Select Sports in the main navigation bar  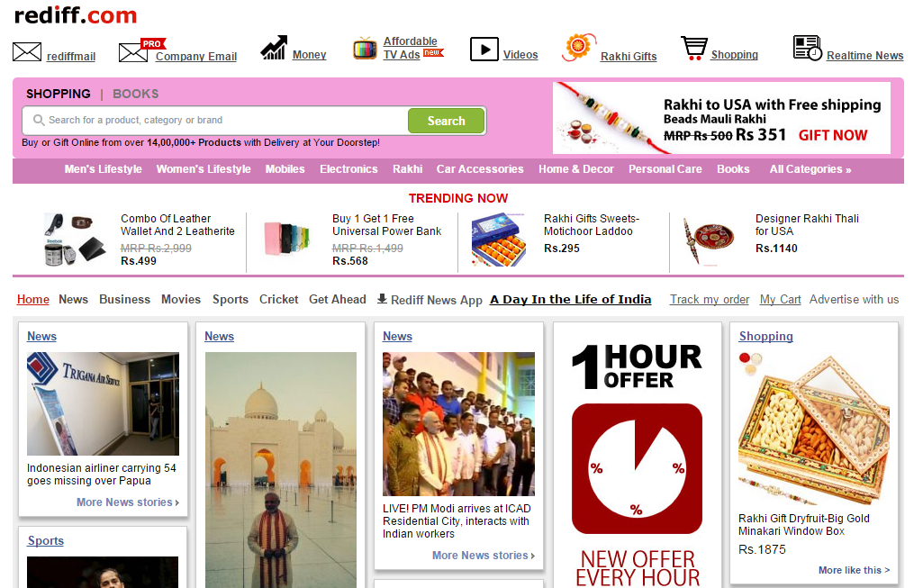(231, 299)
